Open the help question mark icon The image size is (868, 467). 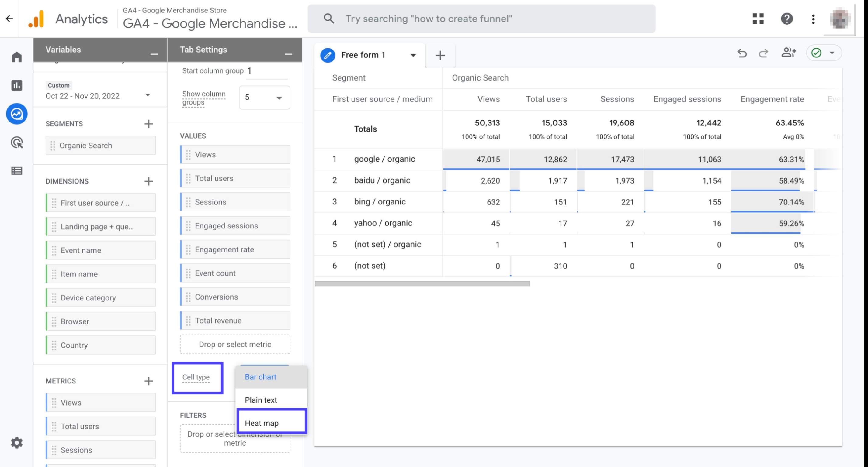click(x=786, y=19)
